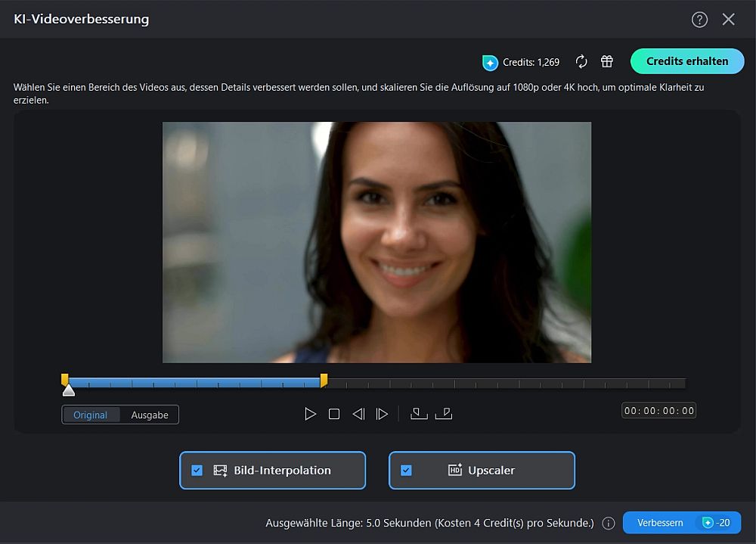Click the playhead triangle on the timeline
The width and height of the screenshot is (756, 544).
69,390
